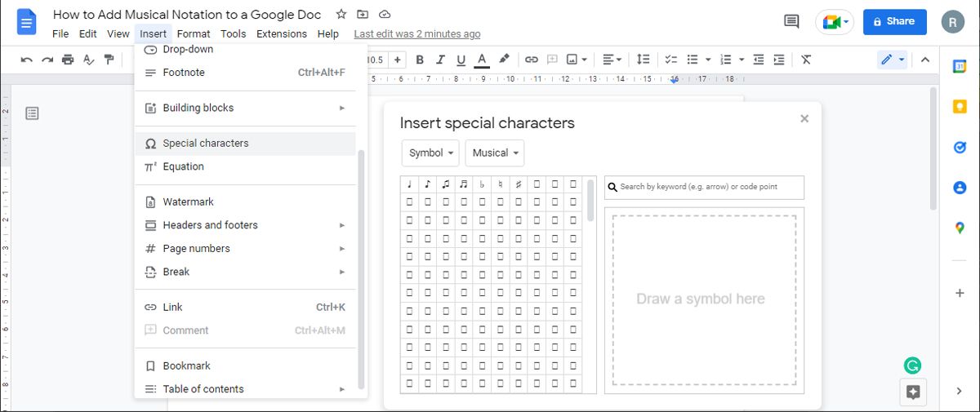Viewport: 980px width, 412px height.
Task: Open comment history icon
Action: coord(791,22)
